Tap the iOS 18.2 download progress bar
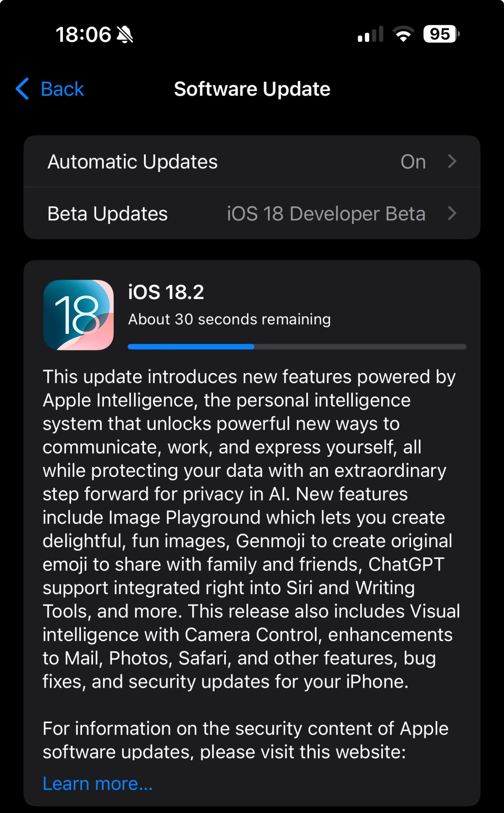Image resolution: width=504 pixels, height=813 pixels. (297, 347)
